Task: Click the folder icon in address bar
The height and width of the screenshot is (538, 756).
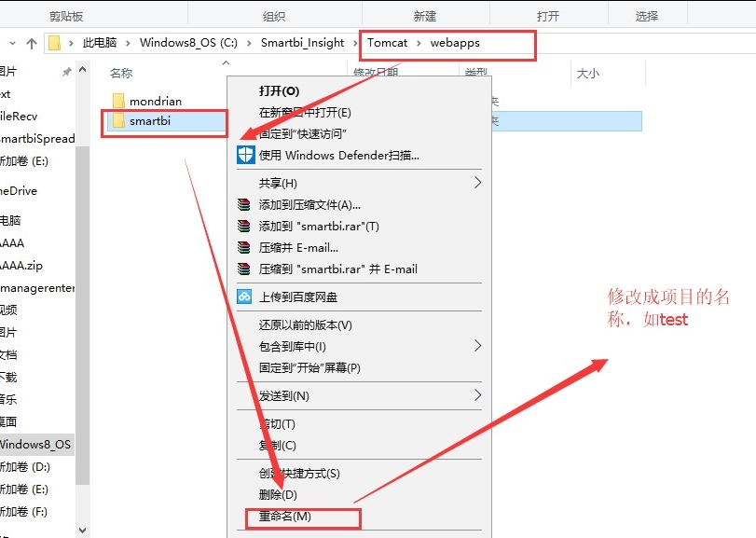Action: click(54, 43)
